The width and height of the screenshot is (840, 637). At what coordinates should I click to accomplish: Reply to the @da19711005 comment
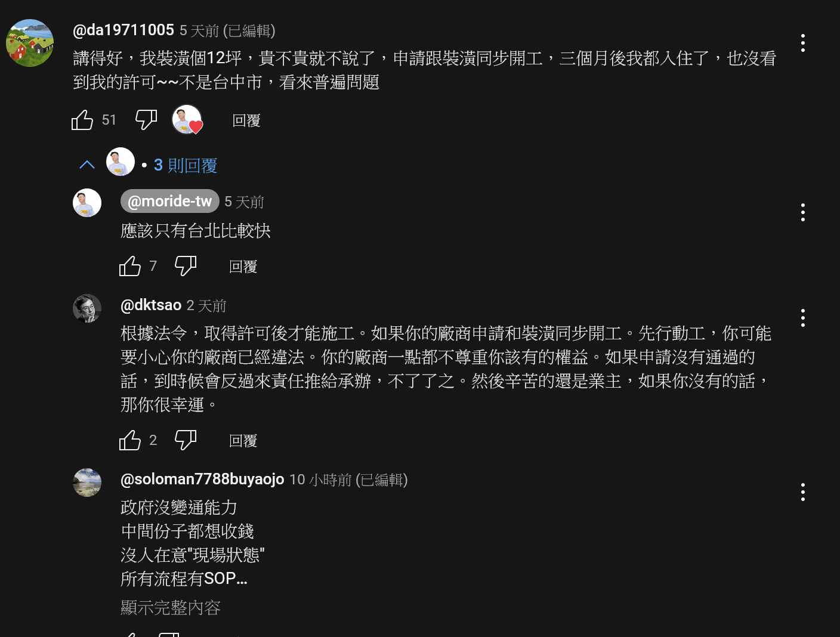246,120
